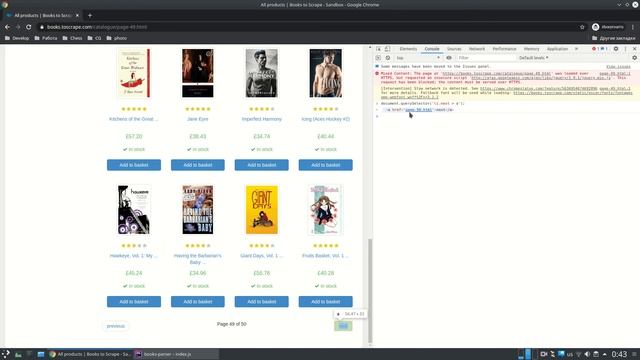The image size is (640, 360).
Task: Click the clock showing 0:43
Action: [x=619, y=354]
